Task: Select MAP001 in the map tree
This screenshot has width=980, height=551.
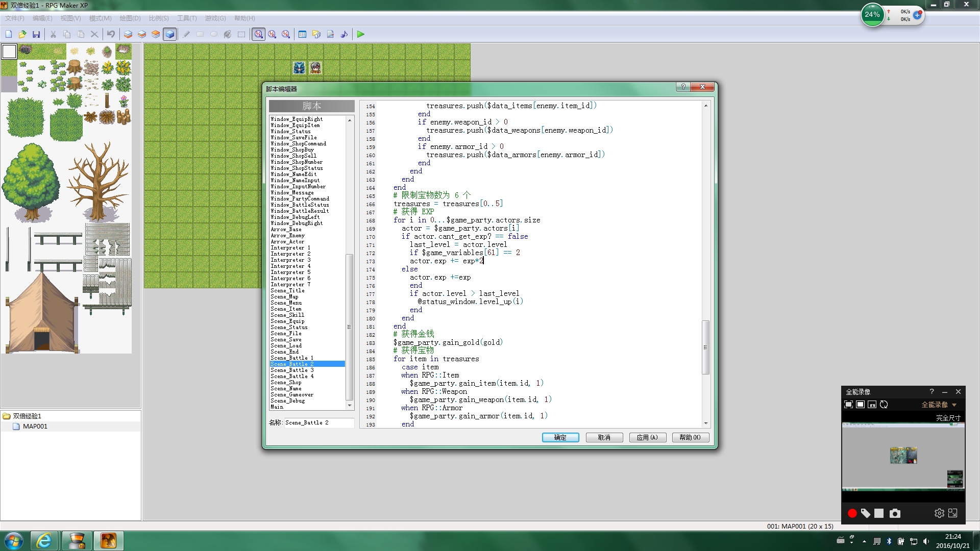Action: point(35,427)
